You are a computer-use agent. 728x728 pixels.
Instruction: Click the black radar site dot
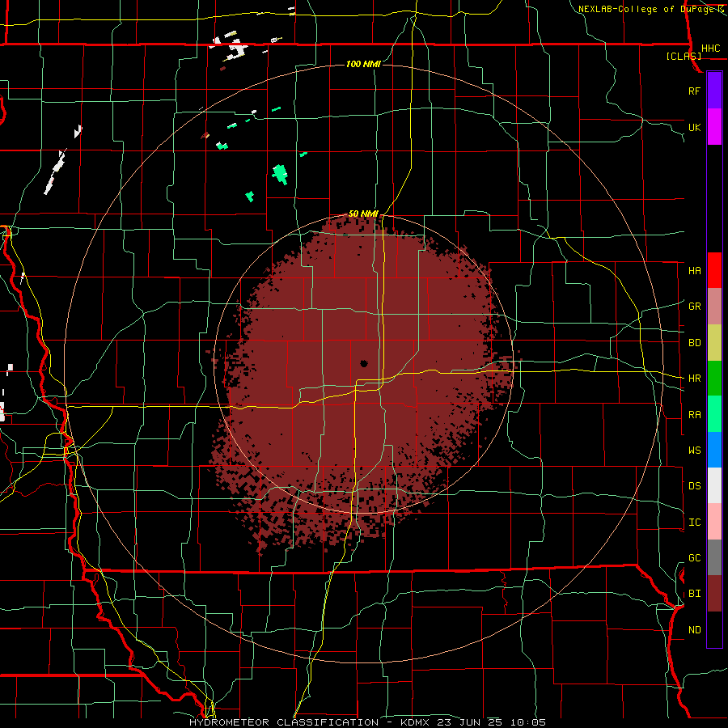point(363,363)
